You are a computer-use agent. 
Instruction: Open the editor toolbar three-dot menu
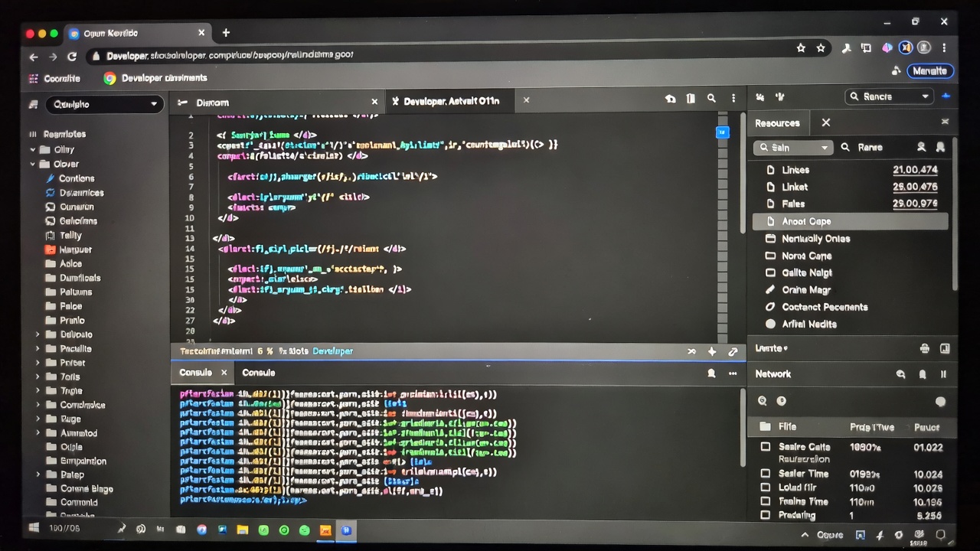(733, 99)
